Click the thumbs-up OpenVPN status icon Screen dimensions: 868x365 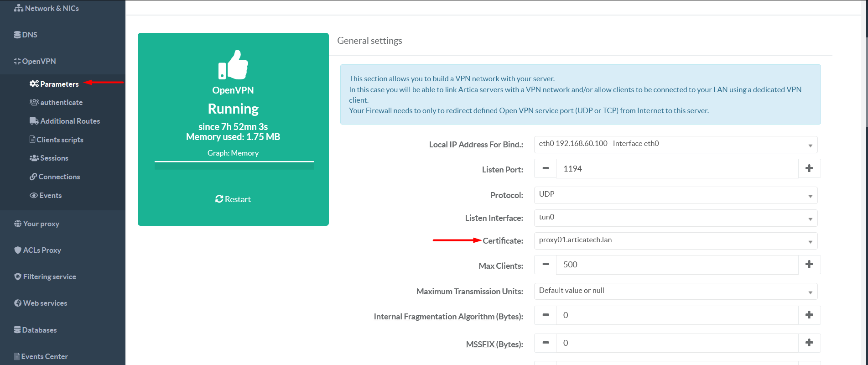pos(233,65)
